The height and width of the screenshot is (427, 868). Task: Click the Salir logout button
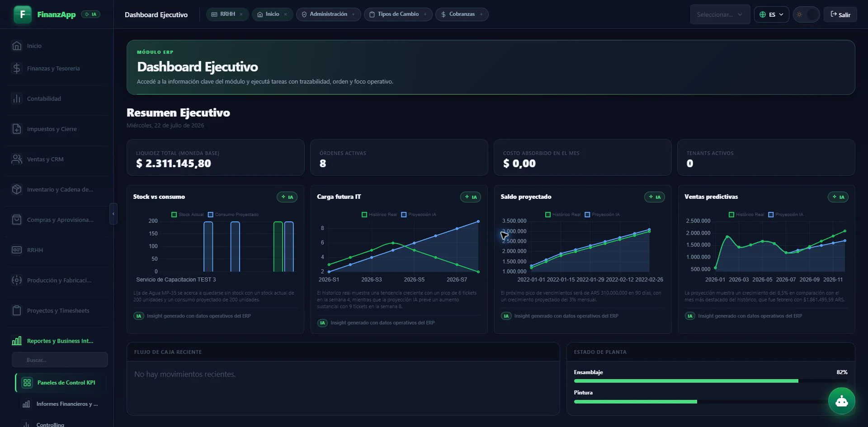[x=840, y=14]
